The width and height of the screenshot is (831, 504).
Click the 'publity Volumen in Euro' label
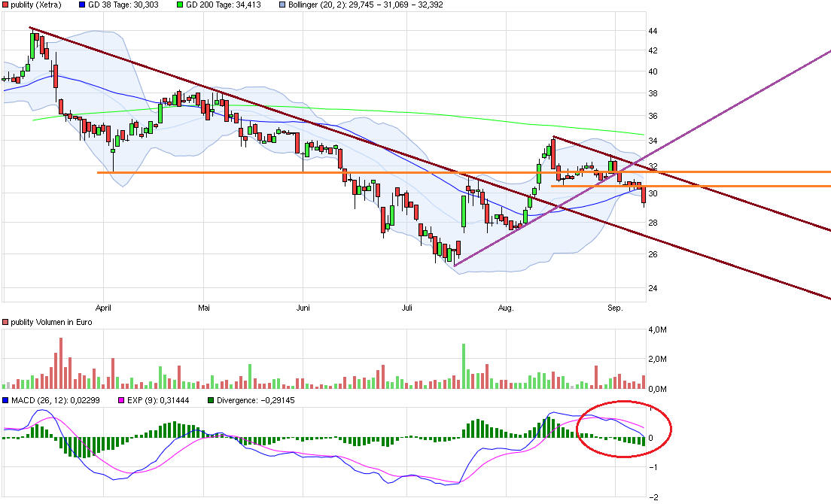coord(51,322)
